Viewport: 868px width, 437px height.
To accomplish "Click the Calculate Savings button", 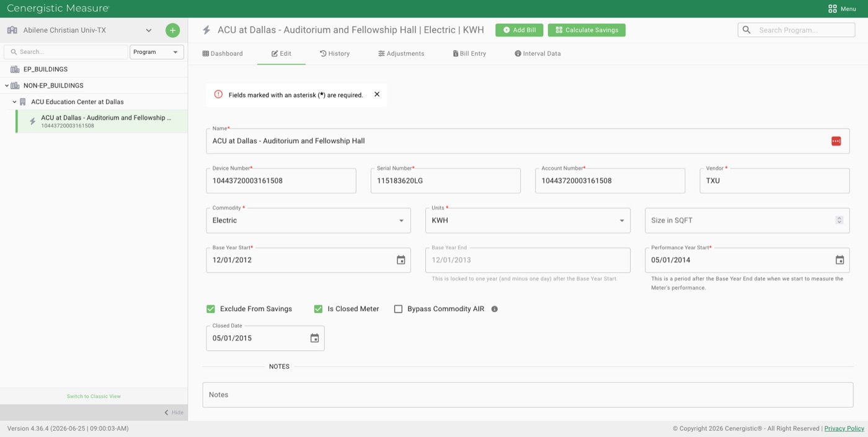I will (x=587, y=30).
